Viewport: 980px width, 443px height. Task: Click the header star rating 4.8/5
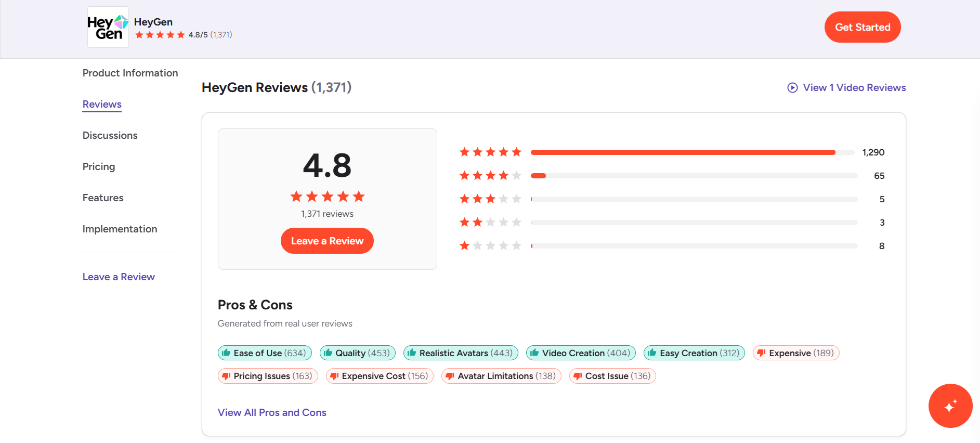184,35
